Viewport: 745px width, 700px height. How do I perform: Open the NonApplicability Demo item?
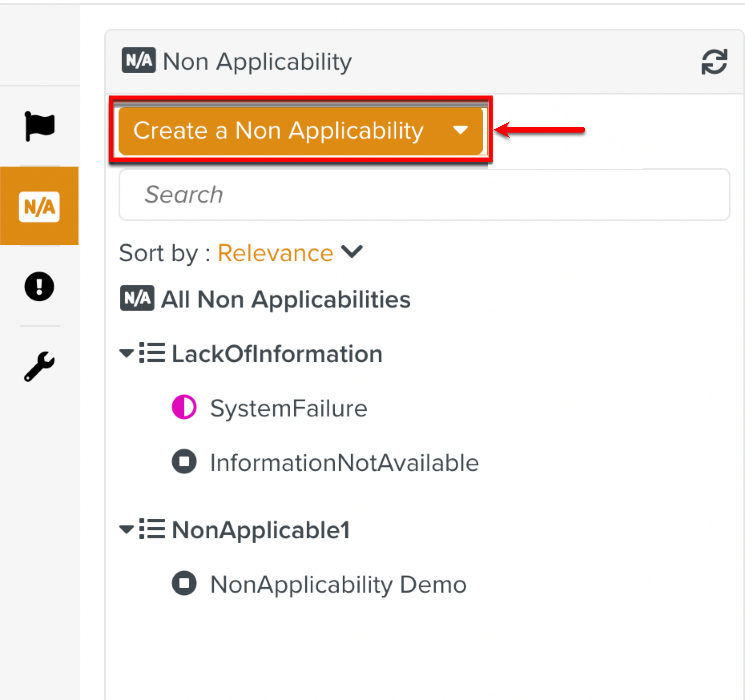click(x=339, y=584)
